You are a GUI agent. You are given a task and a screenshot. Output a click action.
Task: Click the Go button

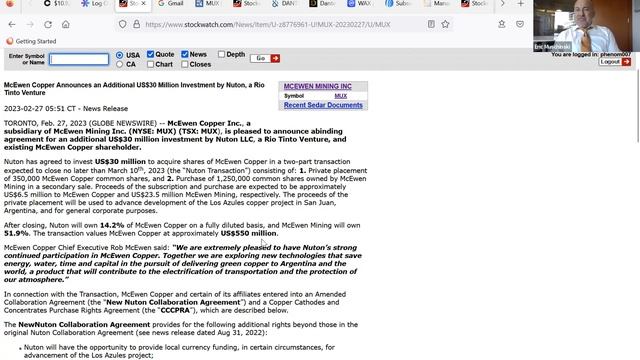(x=260, y=58)
